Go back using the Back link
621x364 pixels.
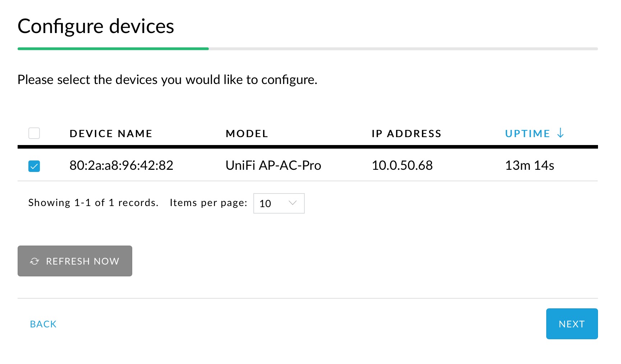pos(43,324)
